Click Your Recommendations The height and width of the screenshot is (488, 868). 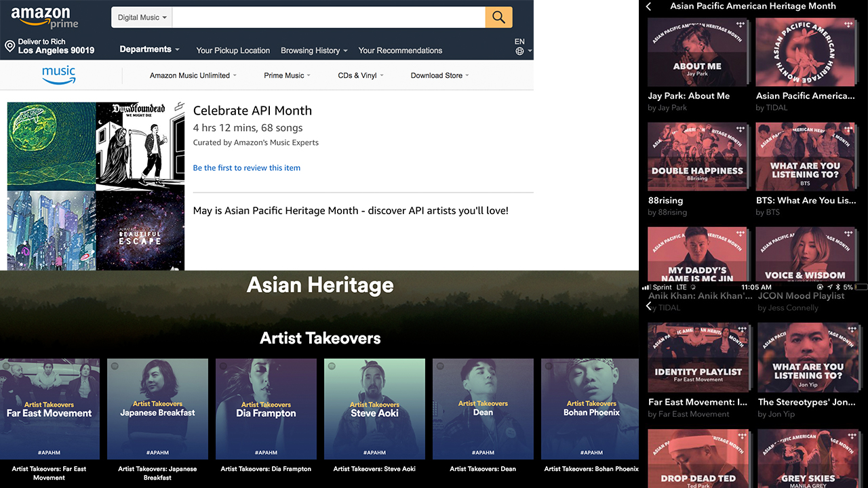tap(400, 50)
